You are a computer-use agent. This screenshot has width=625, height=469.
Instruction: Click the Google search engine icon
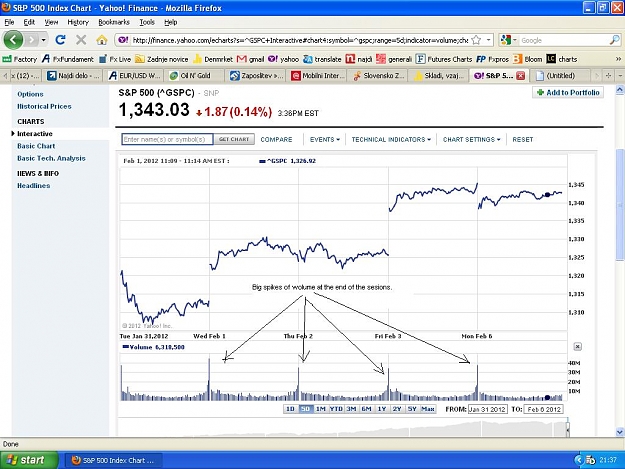point(506,40)
